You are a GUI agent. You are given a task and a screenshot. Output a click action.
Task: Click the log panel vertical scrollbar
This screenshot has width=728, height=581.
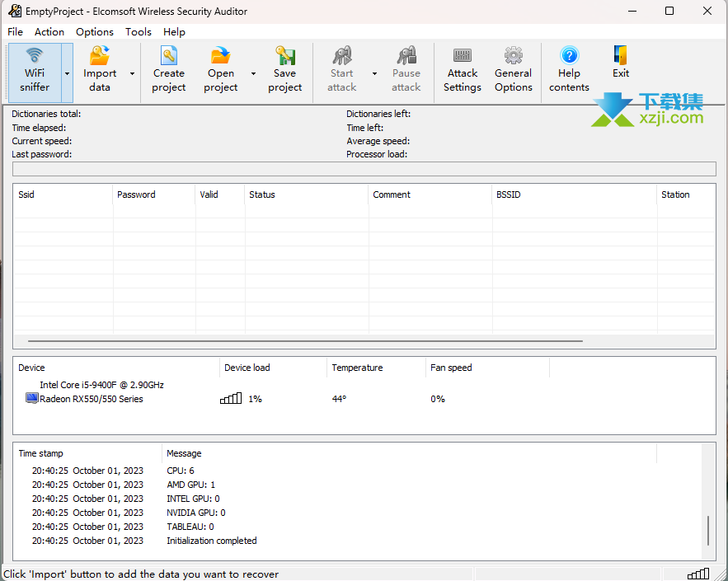coord(708,531)
